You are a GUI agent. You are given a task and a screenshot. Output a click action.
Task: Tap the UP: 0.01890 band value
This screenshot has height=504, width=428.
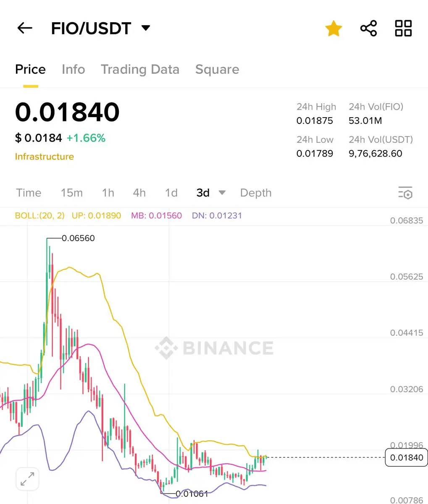tap(96, 216)
